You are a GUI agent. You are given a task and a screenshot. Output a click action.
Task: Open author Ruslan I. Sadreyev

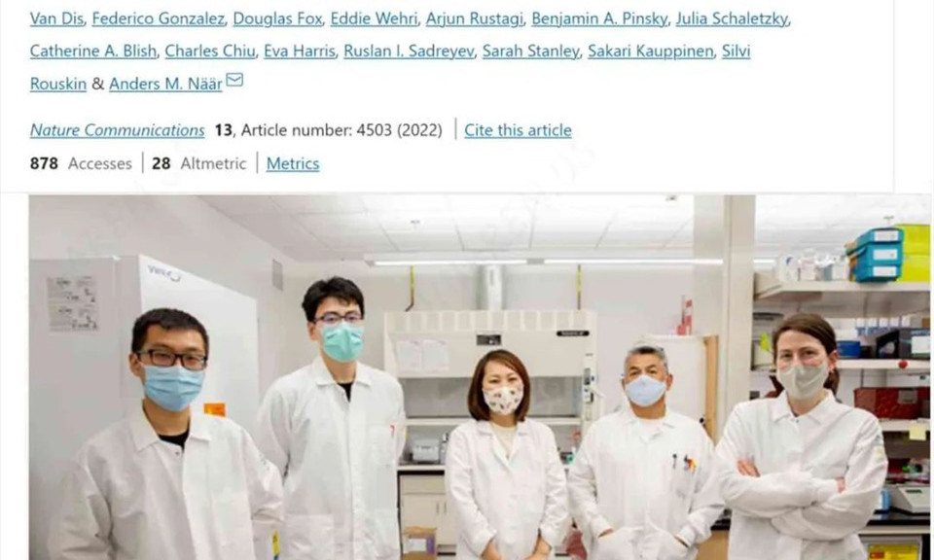click(410, 52)
